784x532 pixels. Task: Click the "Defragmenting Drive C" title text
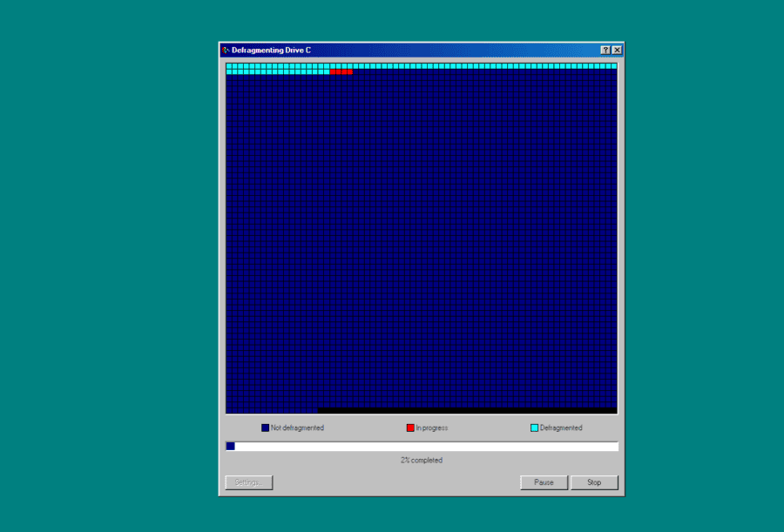point(271,50)
